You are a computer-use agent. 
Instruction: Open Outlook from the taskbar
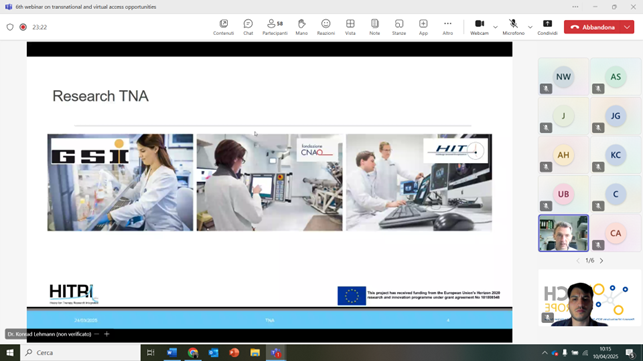[213, 352]
